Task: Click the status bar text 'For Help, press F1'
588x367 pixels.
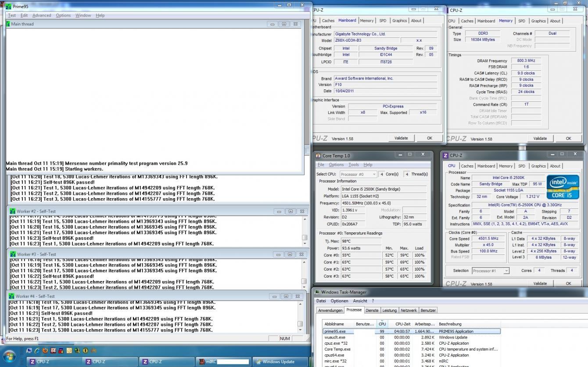Action: [x=22, y=338]
